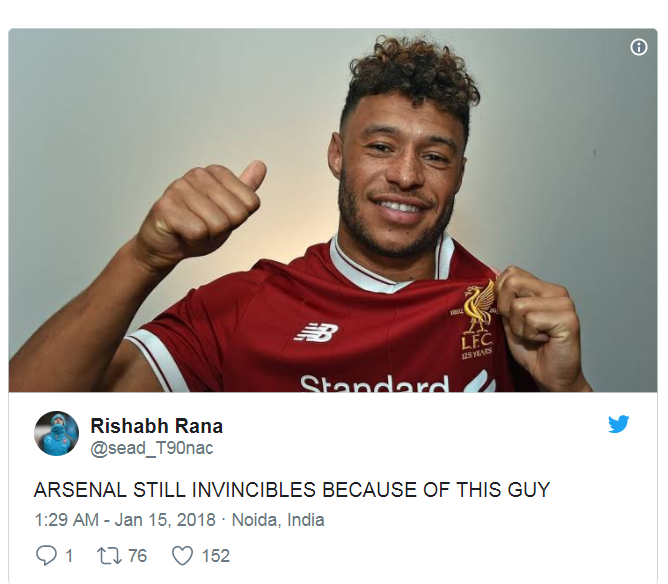Click the like count of 152
Viewport: 668px width, 584px height.
point(215,556)
